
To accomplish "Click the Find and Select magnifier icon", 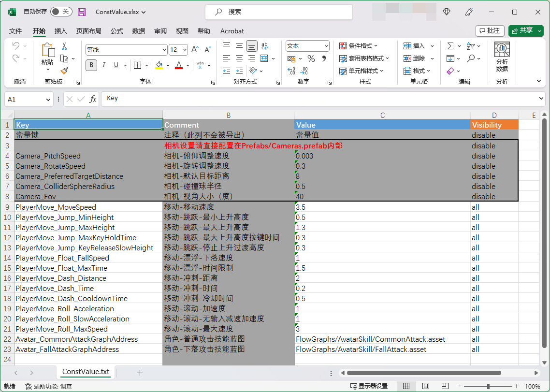I will 471,58.
